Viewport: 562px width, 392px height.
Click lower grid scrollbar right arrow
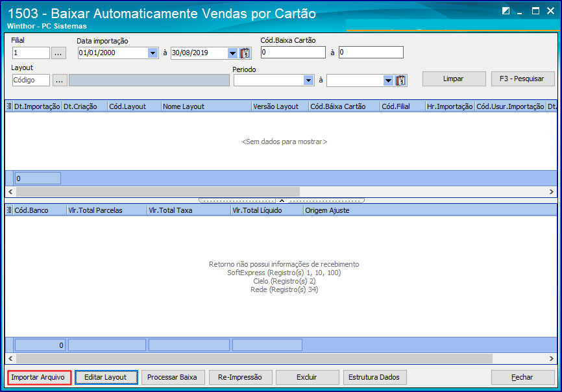click(x=552, y=358)
